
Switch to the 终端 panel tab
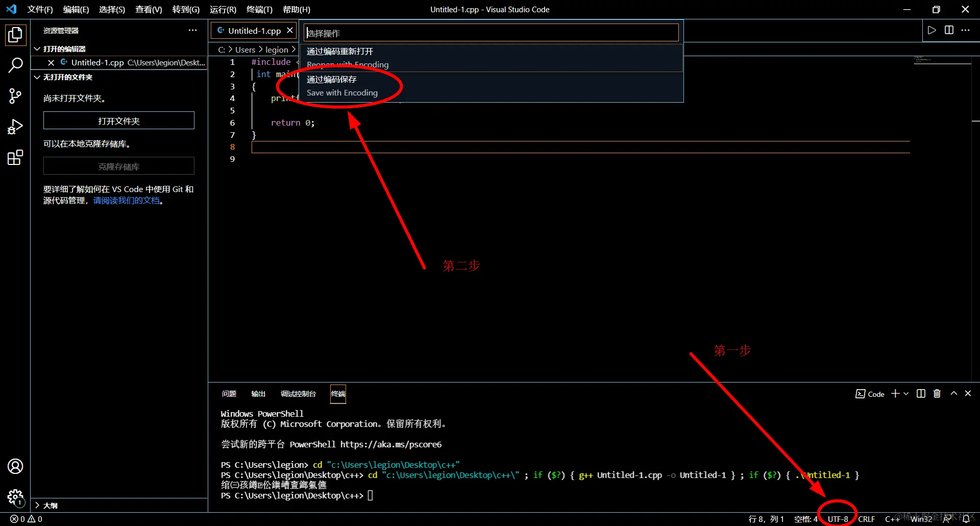coord(338,394)
